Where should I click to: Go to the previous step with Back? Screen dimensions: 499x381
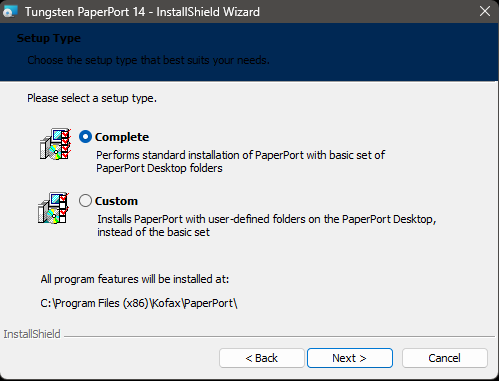262,358
